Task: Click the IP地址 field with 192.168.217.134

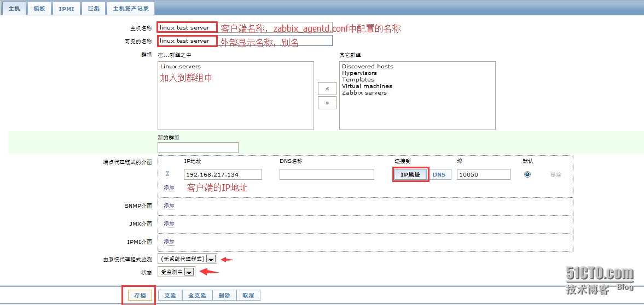Action: click(223, 174)
